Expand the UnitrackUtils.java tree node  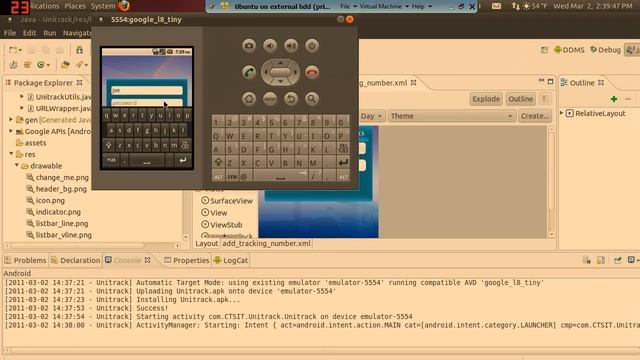22,96
